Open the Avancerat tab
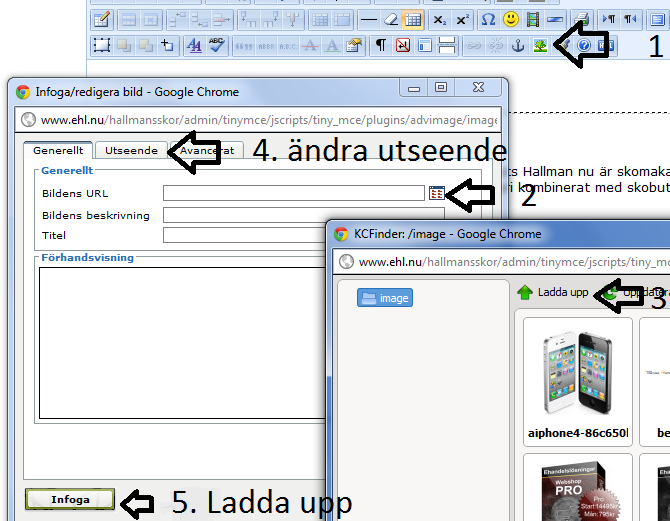 point(207,150)
